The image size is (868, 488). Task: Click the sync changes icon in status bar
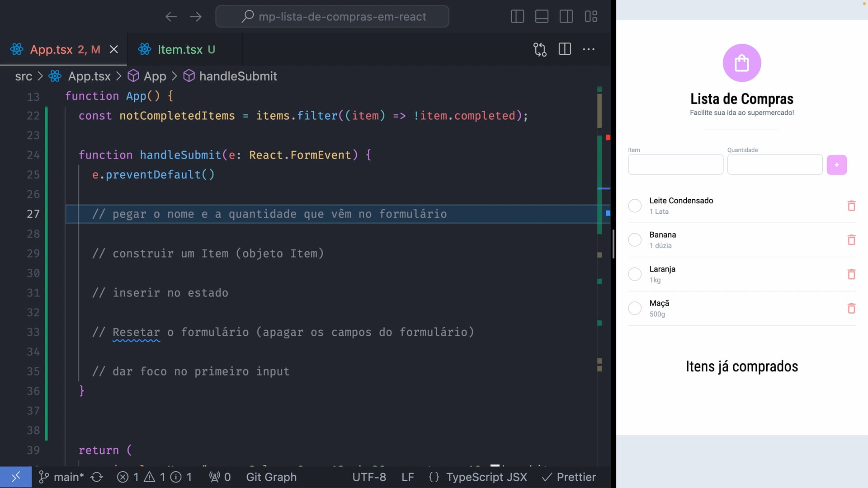97,477
